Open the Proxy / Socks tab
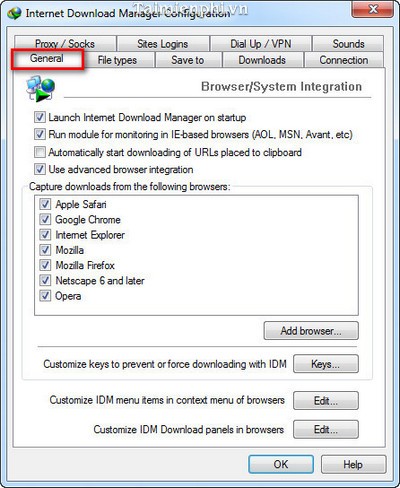Screen dimensions: 400x488 coord(65,43)
